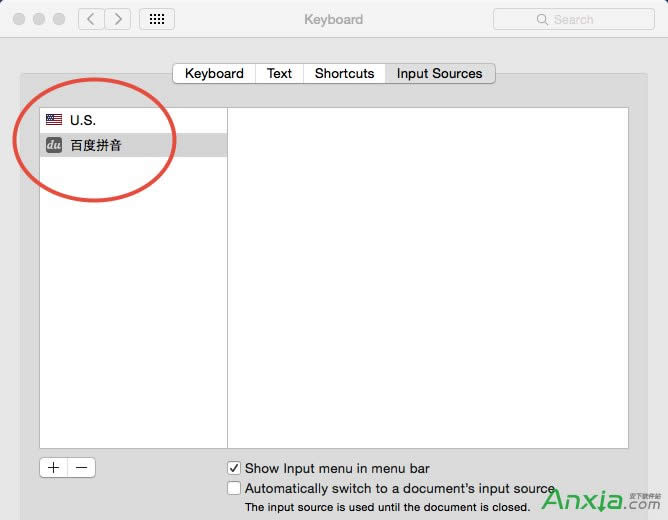The image size is (668, 520).
Task: Click the Baidu 'du' input source icon
Action: 54,145
